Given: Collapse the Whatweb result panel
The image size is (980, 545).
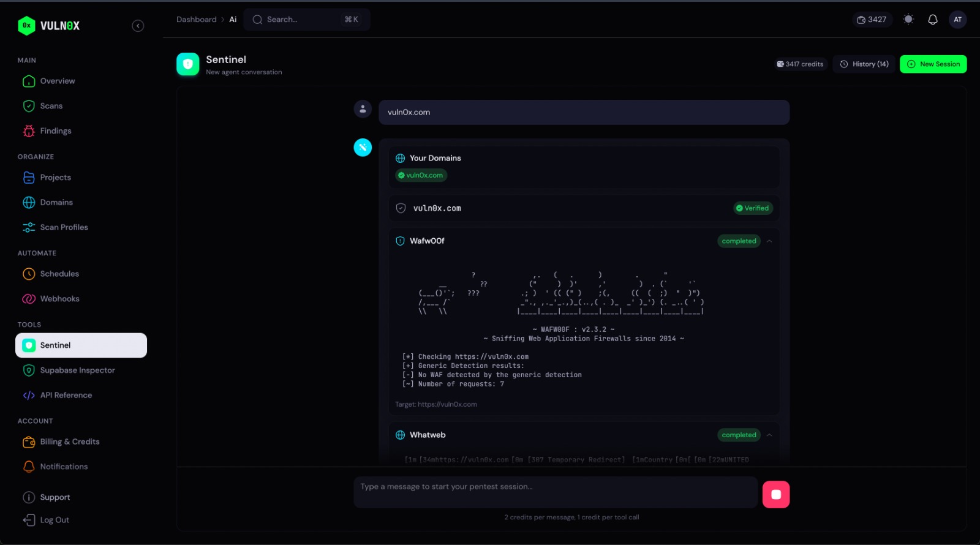Looking at the screenshot, I should click(769, 435).
